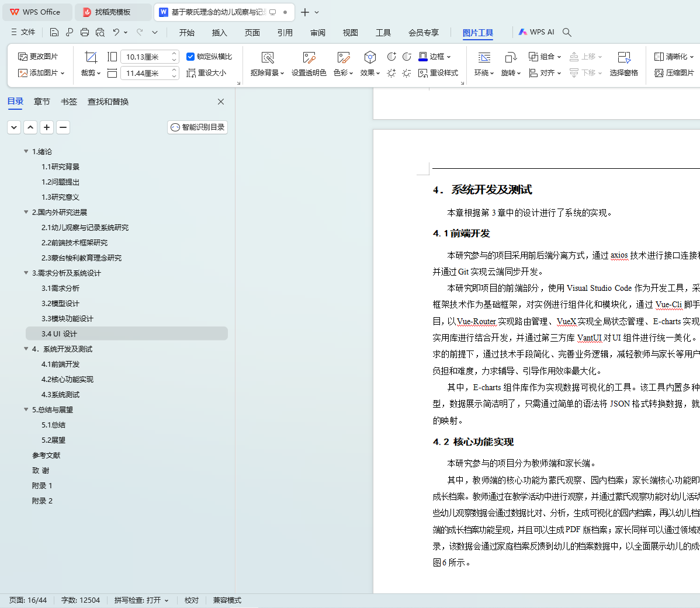The width and height of the screenshot is (700, 608).
Task: Click the 找稻壳模板 tab
Action: 113,12
